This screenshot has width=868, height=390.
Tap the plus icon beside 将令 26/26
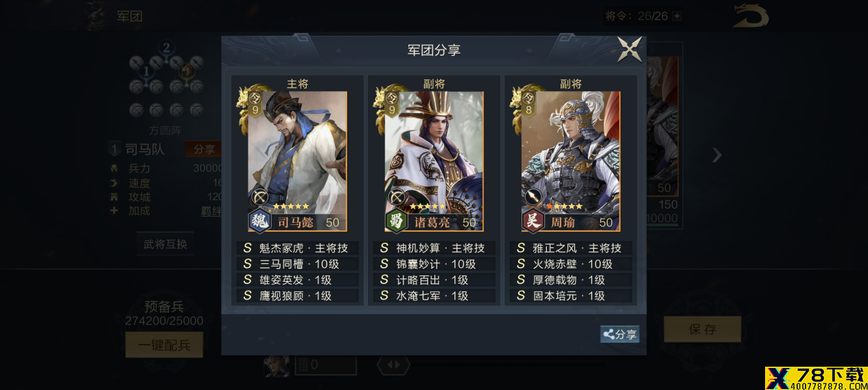click(x=677, y=16)
